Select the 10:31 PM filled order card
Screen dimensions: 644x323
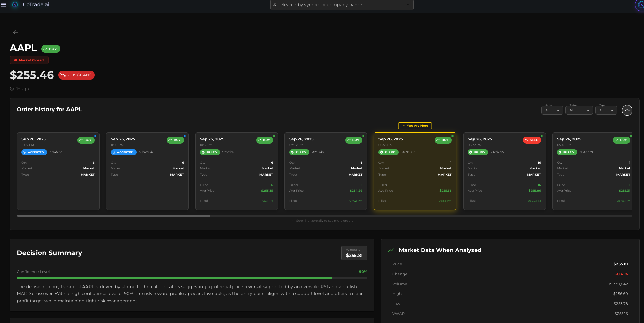pyautogui.click(x=237, y=171)
